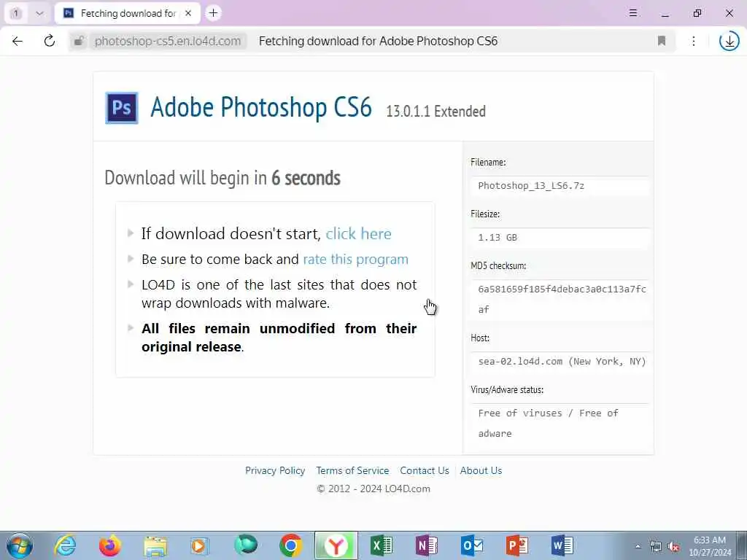
Task: Open the browser three-dot menu
Action: click(x=694, y=41)
